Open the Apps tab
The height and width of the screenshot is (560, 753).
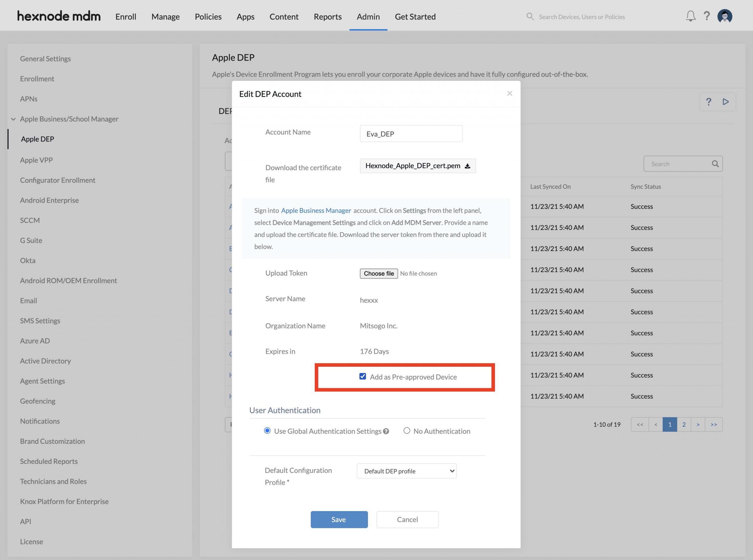tap(246, 16)
